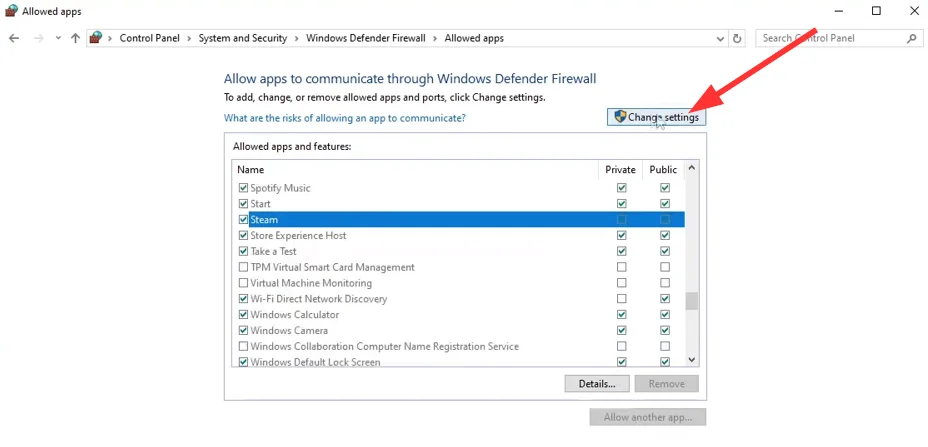Expand the address bar history dropdown
Viewport: 928px width, 447px height.
(720, 38)
